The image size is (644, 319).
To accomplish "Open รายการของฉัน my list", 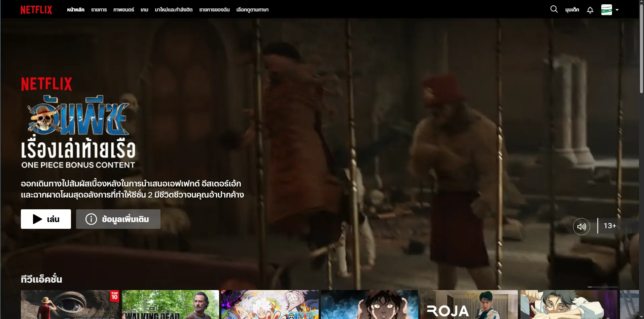I will pos(214,10).
